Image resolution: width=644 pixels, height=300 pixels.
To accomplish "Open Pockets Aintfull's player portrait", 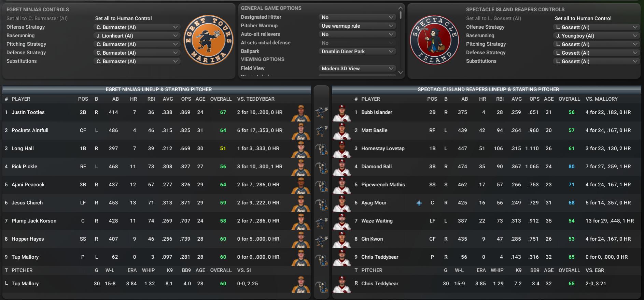I will (301, 131).
